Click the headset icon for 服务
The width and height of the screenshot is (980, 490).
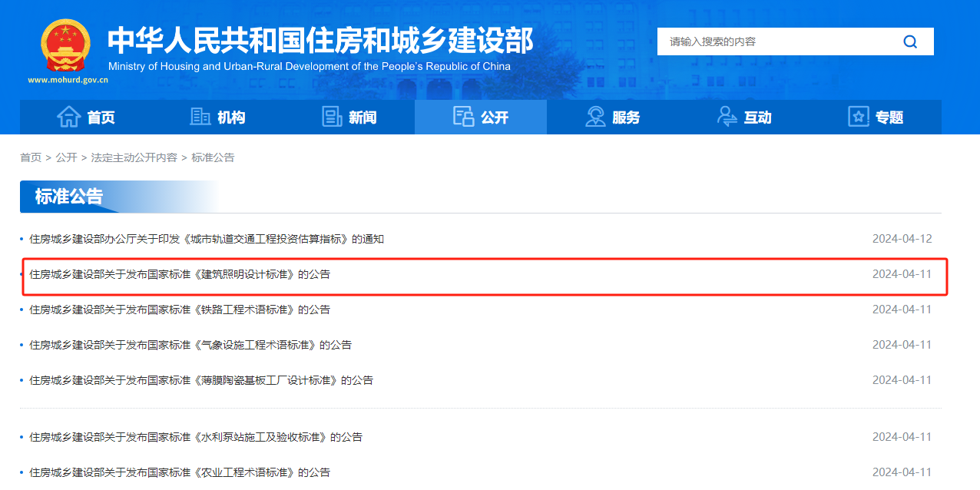pos(595,117)
